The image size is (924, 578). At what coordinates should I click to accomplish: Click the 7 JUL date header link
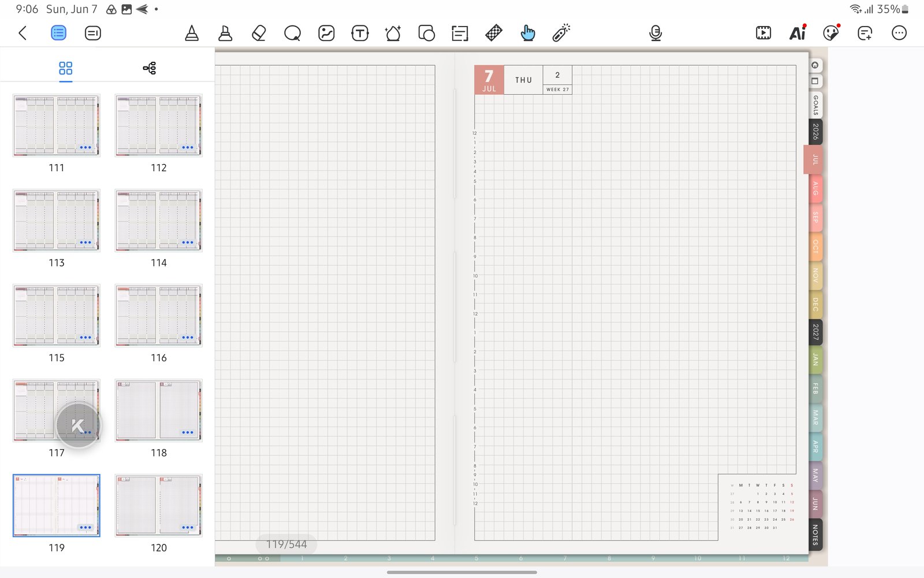tap(489, 80)
